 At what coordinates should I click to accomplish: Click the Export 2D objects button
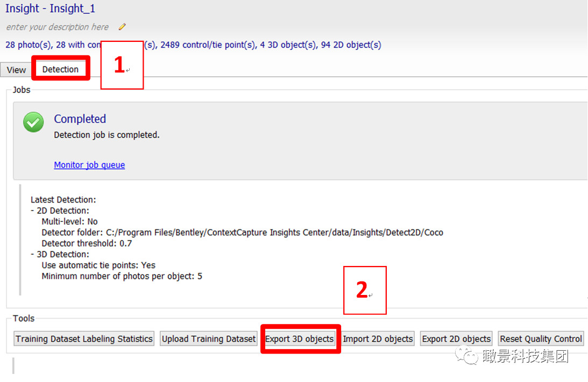(x=456, y=338)
